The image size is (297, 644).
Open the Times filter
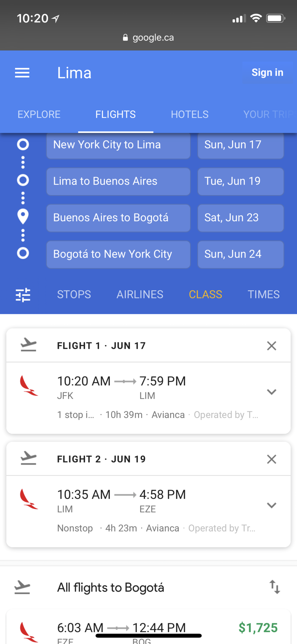263,295
